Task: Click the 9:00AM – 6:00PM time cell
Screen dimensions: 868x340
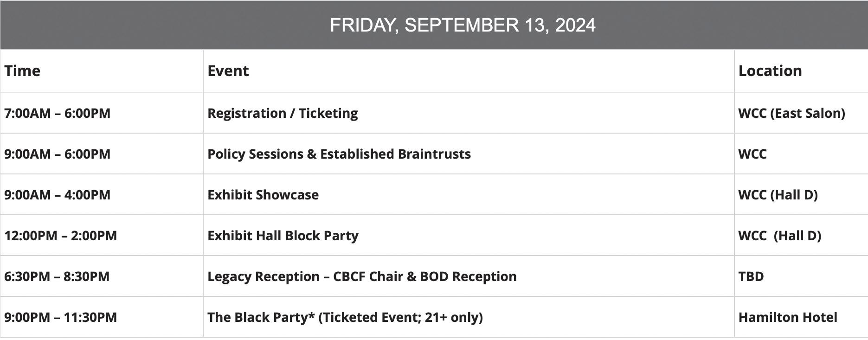Action: tap(57, 154)
